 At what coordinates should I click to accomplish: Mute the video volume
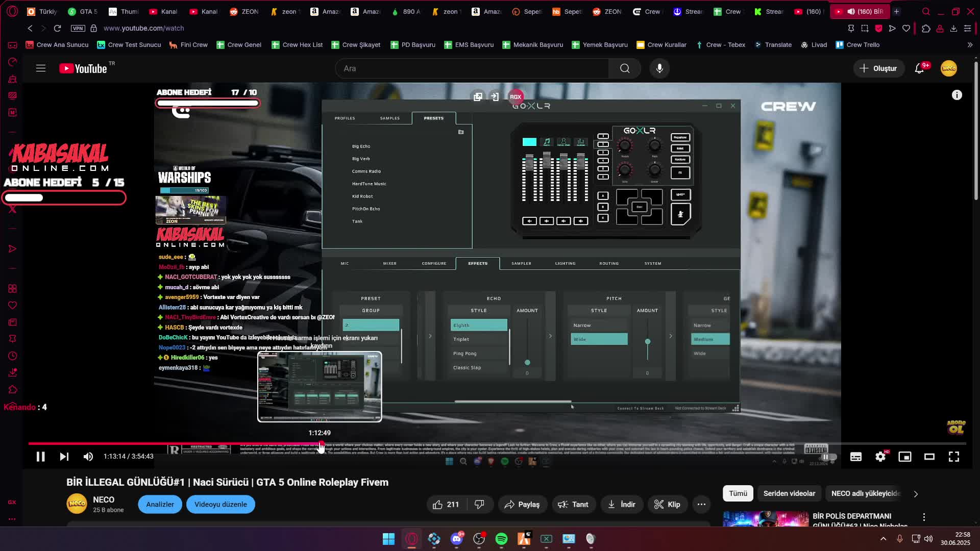(x=88, y=457)
